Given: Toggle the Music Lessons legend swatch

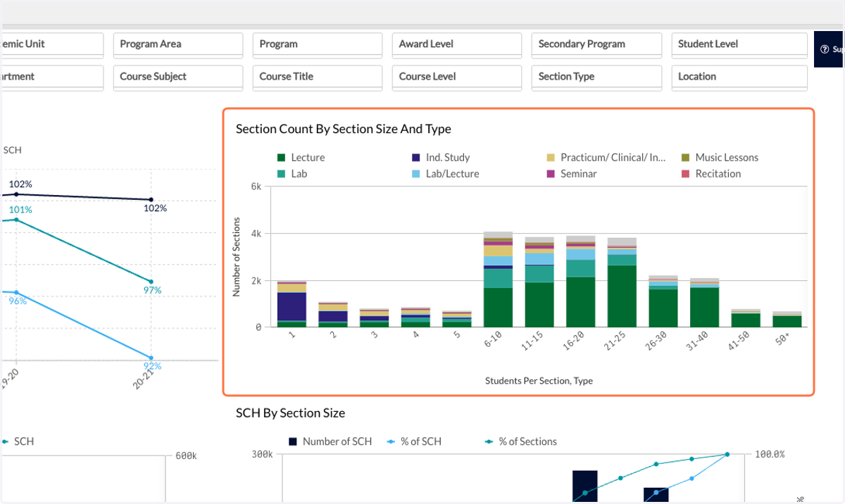Looking at the screenshot, I should click(686, 158).
